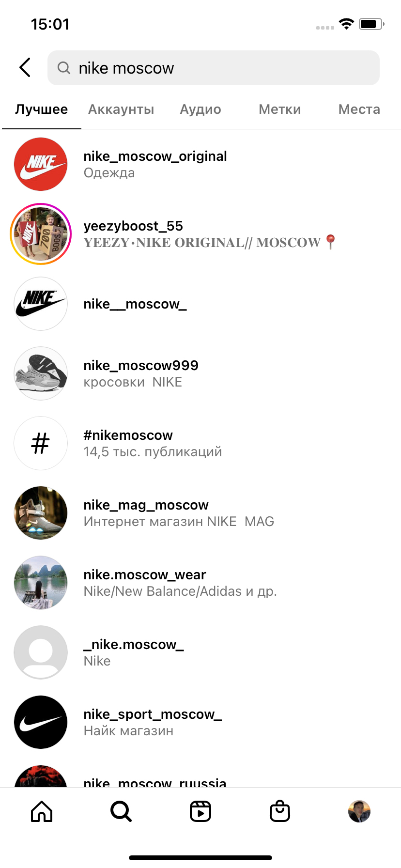Open nike_mag_moscow account result

point(200,513)
